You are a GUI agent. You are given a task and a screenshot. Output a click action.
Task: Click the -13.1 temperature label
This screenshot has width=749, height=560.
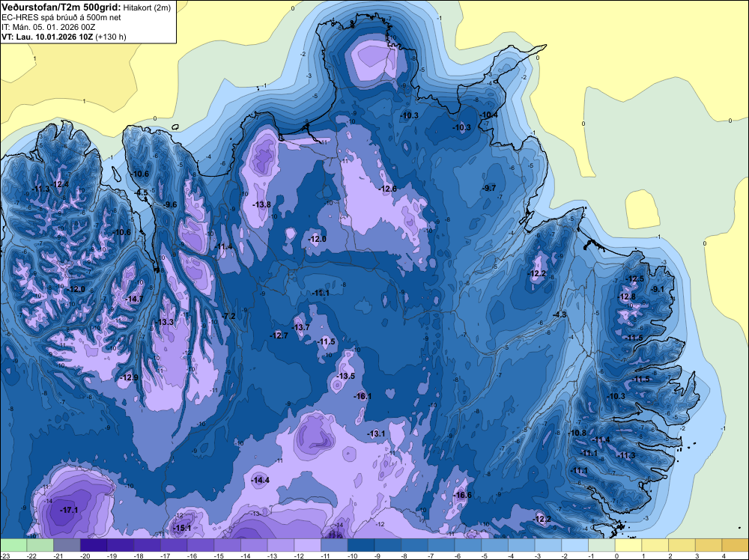click(377, 433)
